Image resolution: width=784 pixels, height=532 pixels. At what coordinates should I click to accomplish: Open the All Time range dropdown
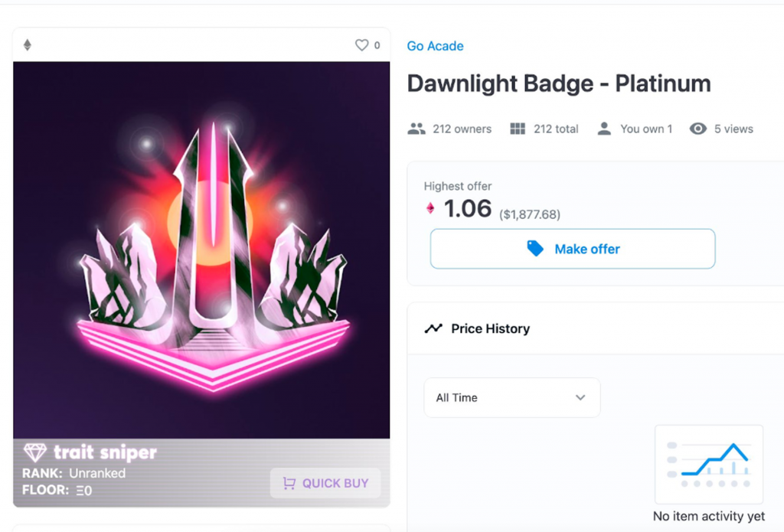(511, 397)
